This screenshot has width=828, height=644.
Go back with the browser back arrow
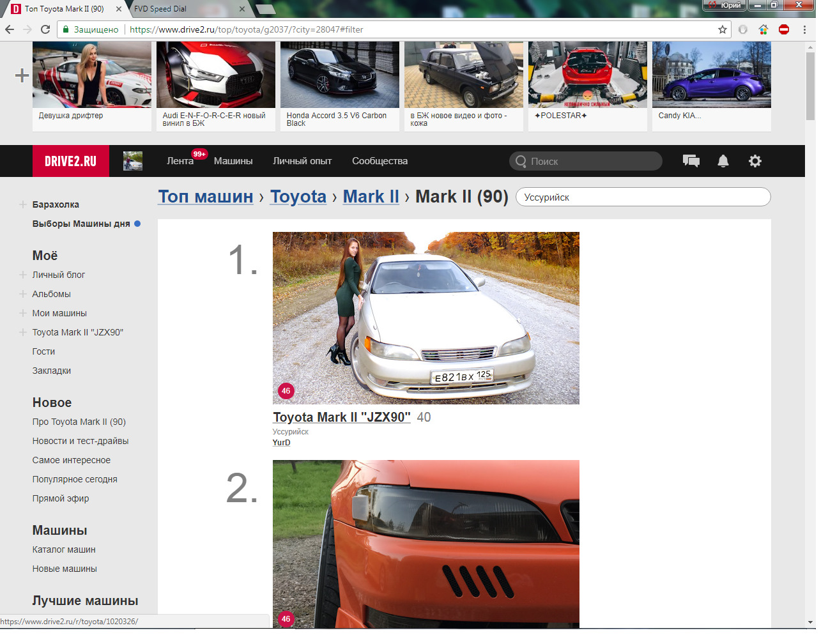9,29
